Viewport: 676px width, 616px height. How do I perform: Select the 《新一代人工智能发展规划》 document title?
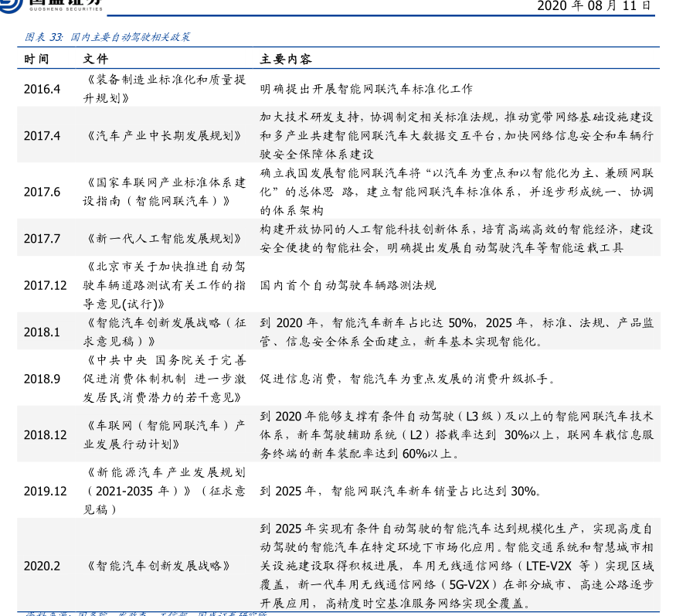[x=161, y=238]
